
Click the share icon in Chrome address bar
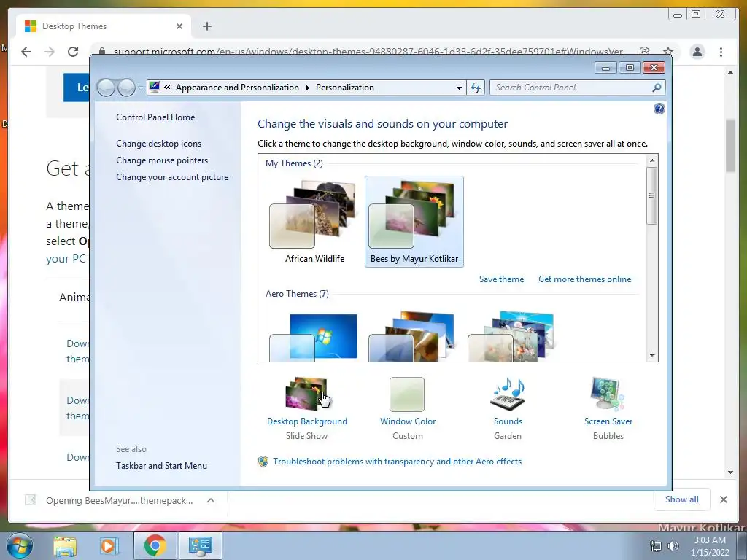coord(645,52)
